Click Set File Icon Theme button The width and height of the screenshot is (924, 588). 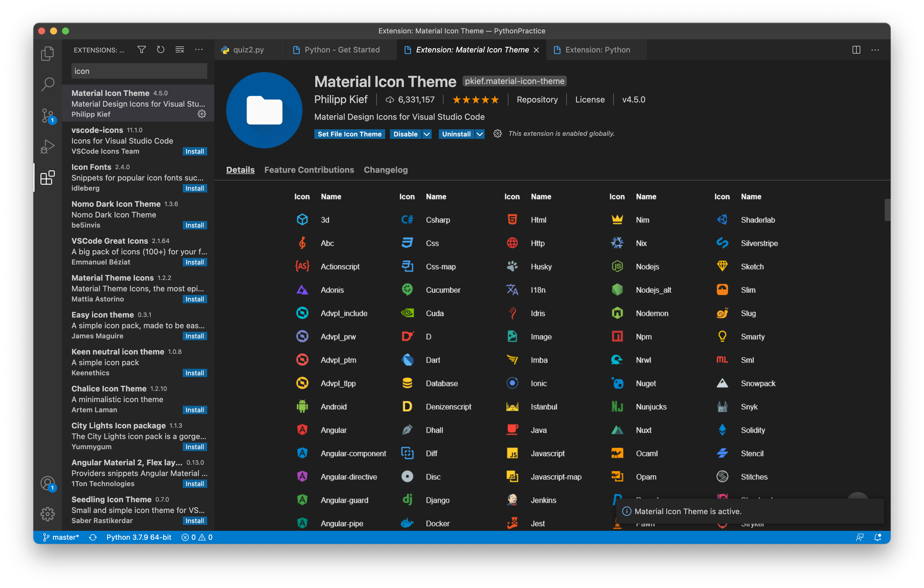349,134
